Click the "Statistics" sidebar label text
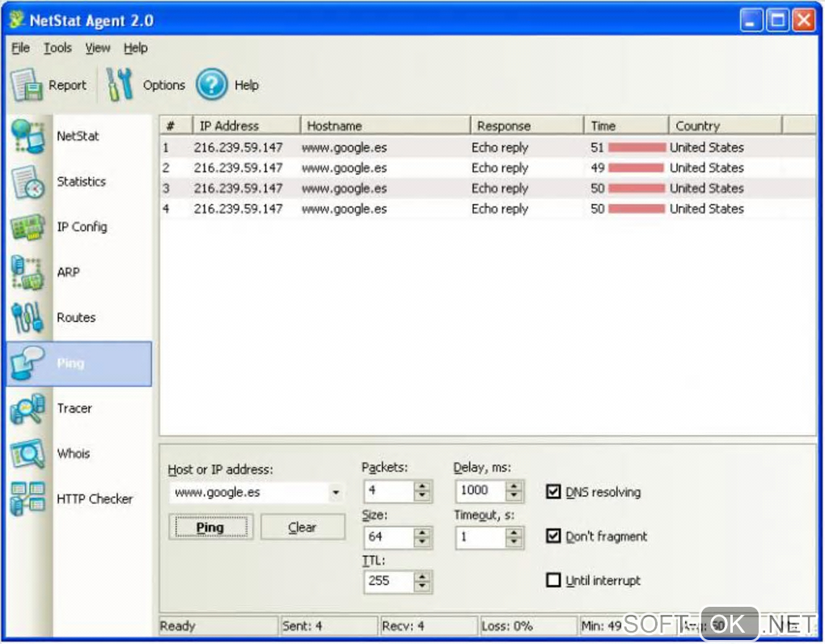Image resolution: width=825 pixels, height=644 pixels. click(81, 181)
